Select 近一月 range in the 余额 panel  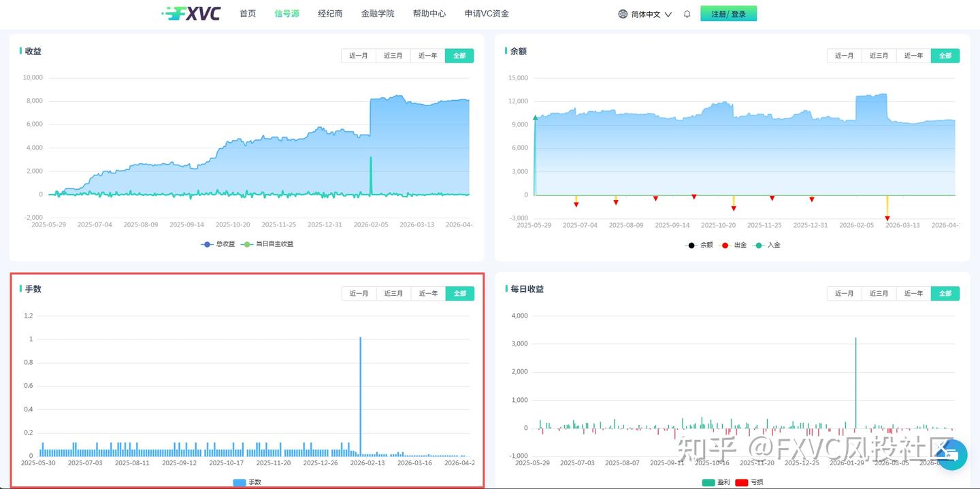[844, 55]
